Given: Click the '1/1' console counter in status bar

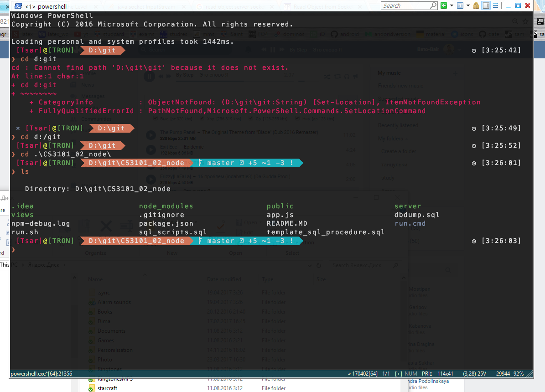Looking at the screenshot, I should 386,374.
